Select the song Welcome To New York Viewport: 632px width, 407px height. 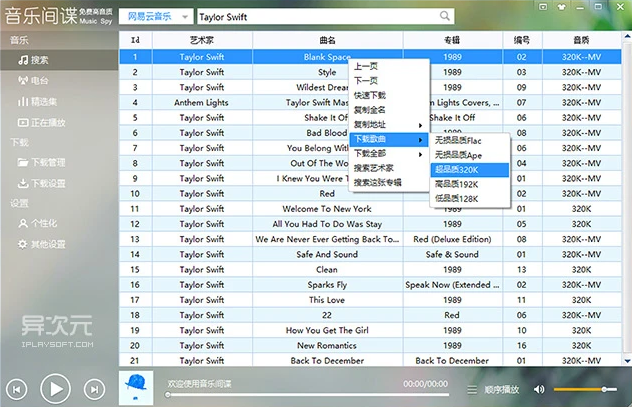[327, 209]
